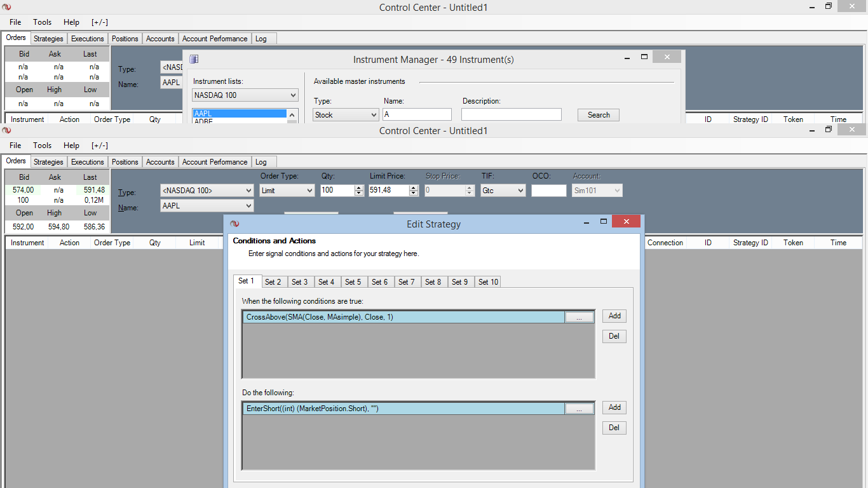The height and width of the screenshot is (488, 868).
Task: Open Positions tab in Control Center behind Edit Strategy
Action: tap(125, 162)
